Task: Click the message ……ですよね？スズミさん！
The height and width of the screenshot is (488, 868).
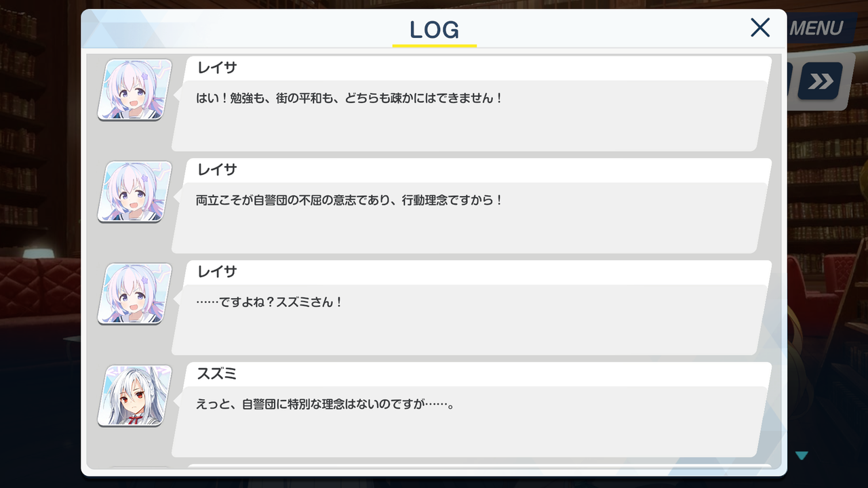Action: click(269, 303)
